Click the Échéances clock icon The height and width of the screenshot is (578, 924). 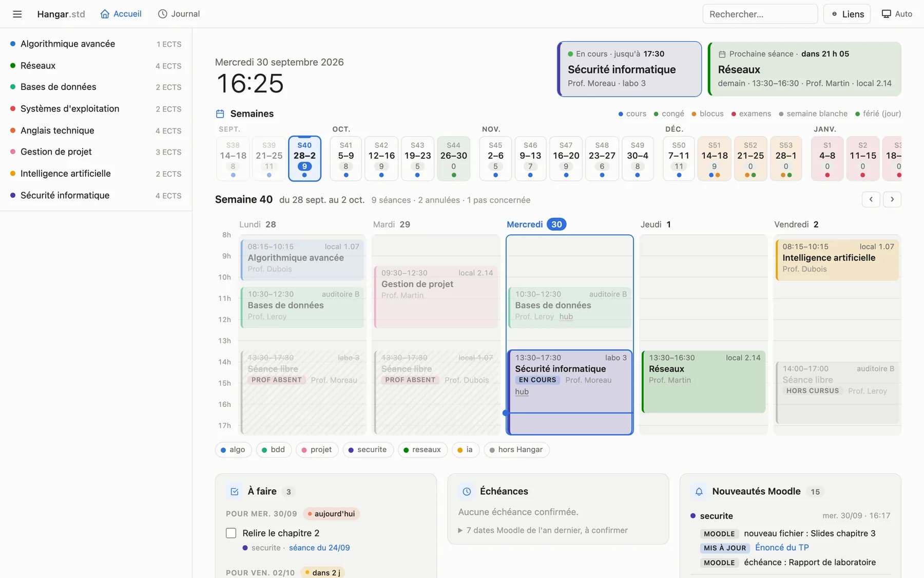click(467, 492)
